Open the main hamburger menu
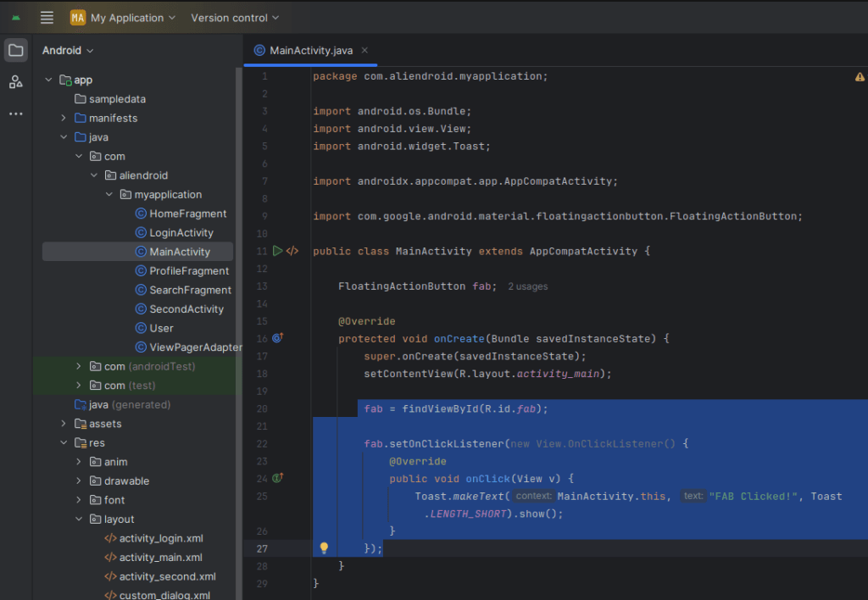 point(47,18)
